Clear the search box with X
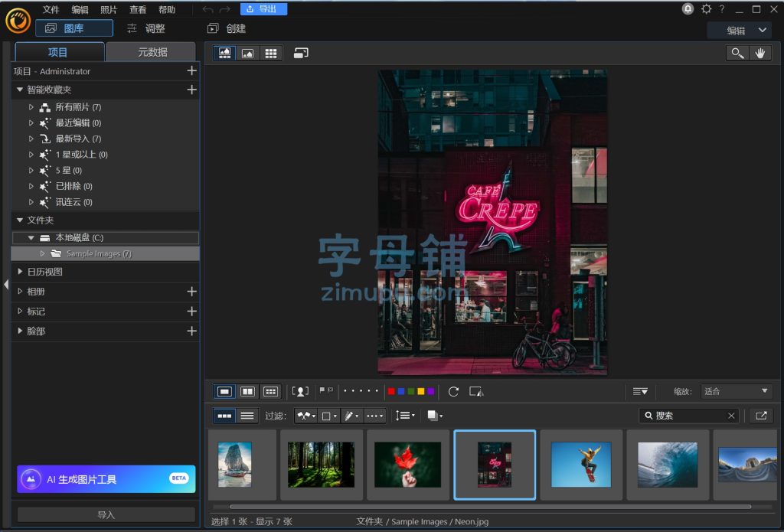This screenshot has height=532, width=784. coord(731,416)
